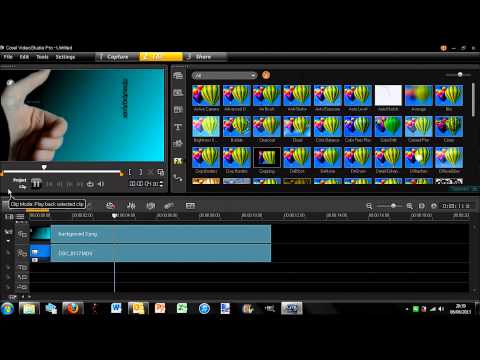Pause playback in the preview panel
The width and height of the screenshot is (480, 360).
(36, 184)
